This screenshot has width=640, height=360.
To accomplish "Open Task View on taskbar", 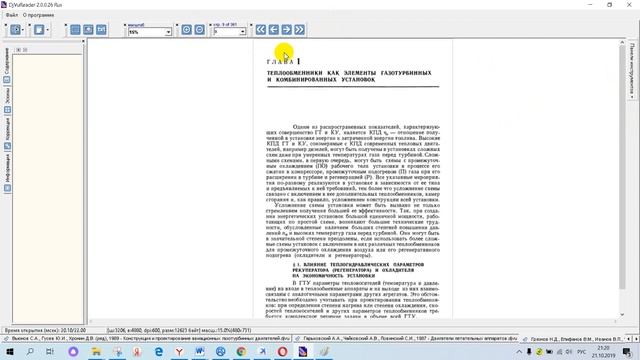I will [x=50, y=351].
